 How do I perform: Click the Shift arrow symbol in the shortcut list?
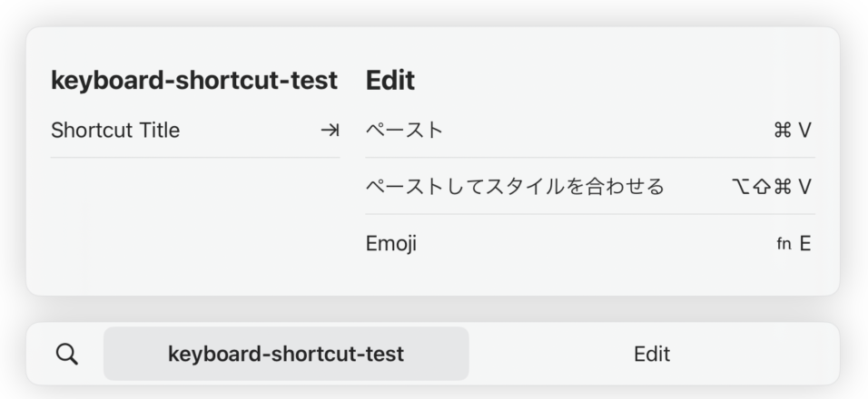[763, 187]
